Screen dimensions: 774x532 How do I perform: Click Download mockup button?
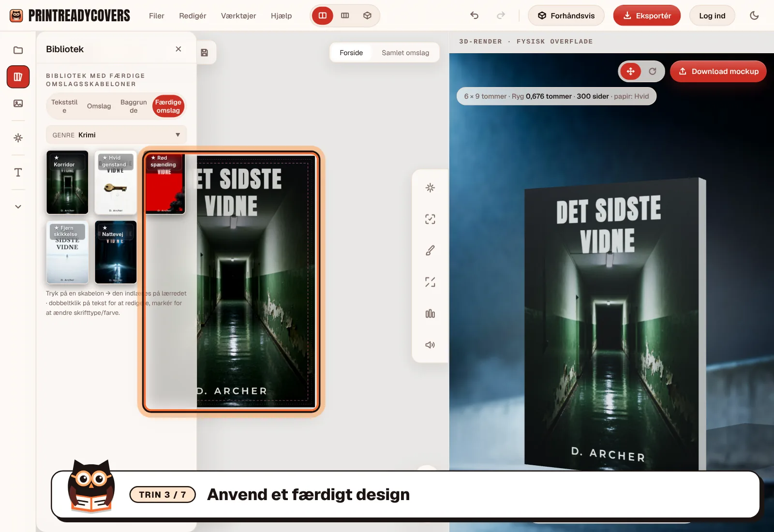(x=718, y=72)
